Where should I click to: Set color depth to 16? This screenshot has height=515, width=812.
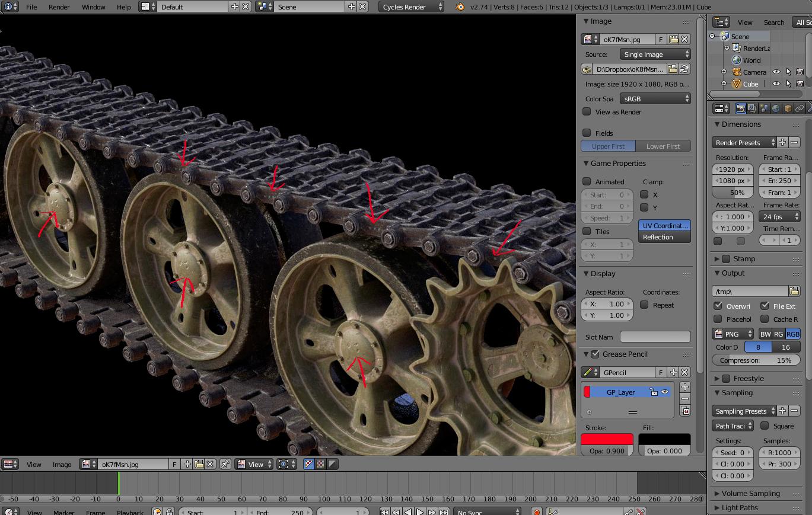click(x=785, y=347)
